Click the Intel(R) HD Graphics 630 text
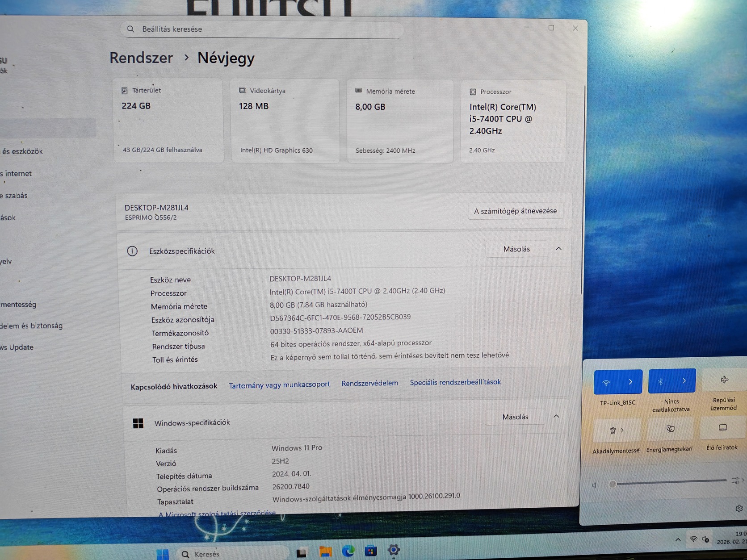Viewport: 747px width, 560px height. pos(277,150)
